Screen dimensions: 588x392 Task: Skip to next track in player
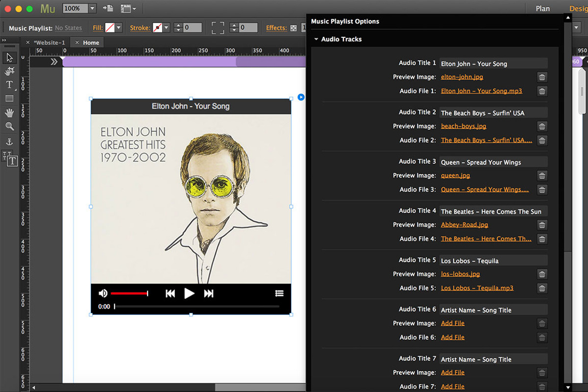209,293
